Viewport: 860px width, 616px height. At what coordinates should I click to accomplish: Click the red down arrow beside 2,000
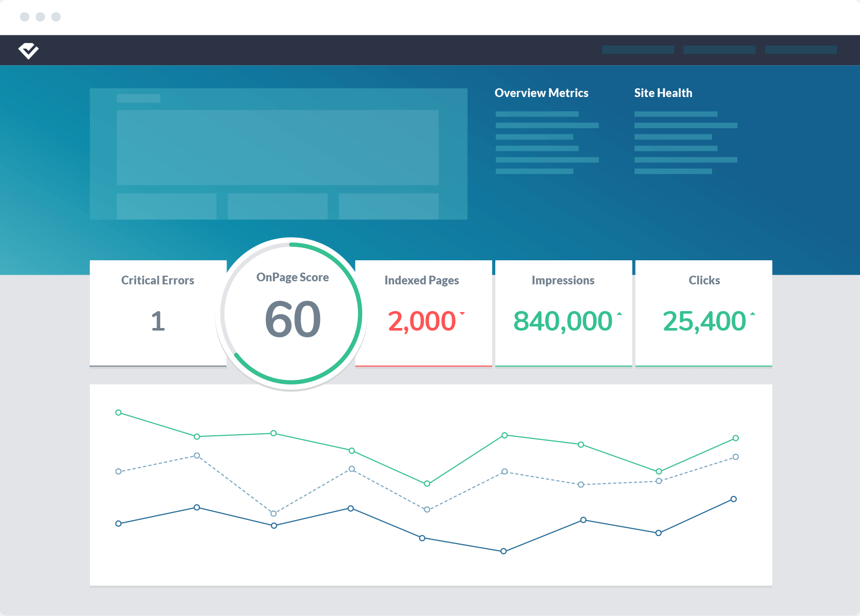coord(462,313)
